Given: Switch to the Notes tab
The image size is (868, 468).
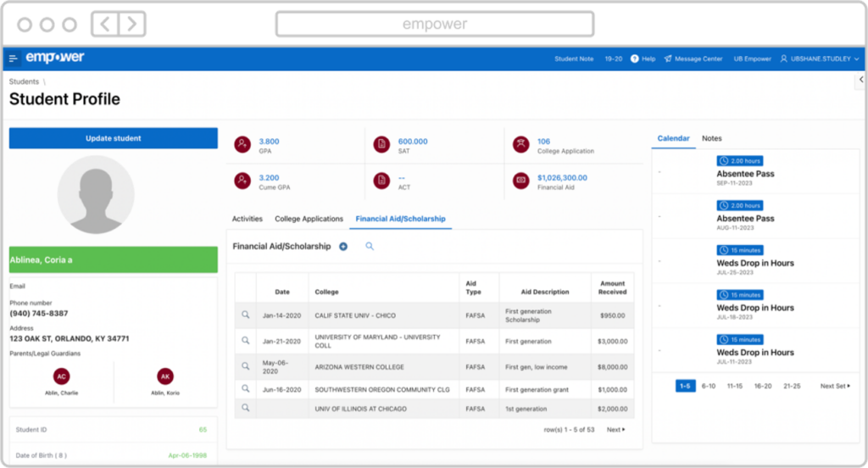Looking at the screenshot, I should point(712,138).
